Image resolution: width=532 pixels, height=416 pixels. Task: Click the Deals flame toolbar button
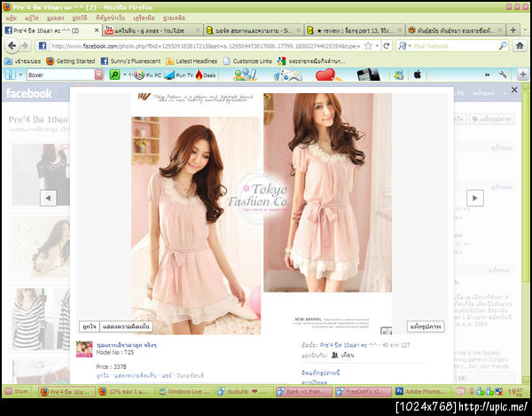click(206, 75)
